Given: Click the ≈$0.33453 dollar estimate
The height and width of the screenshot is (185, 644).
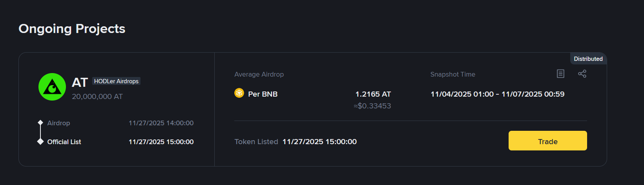Looking at the screenshot, I should tap(372, 106).
